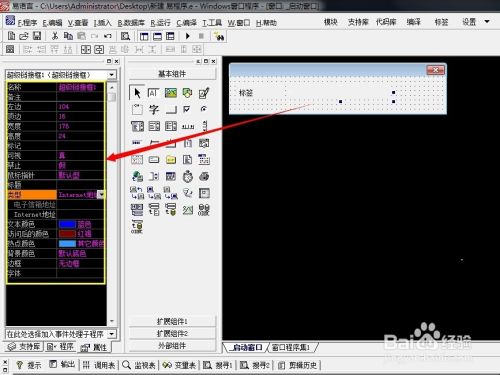The image size is (500, 375).
Task: Click the Undo arrow icon
Action: (x=108, y=36)
